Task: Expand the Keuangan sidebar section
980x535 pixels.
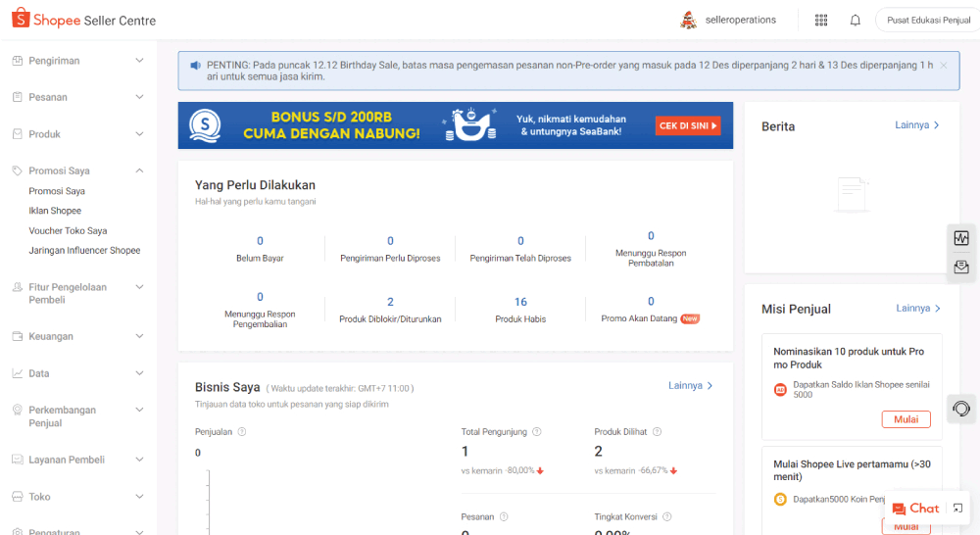Action: pyautogui.click(x=78, y=336)
